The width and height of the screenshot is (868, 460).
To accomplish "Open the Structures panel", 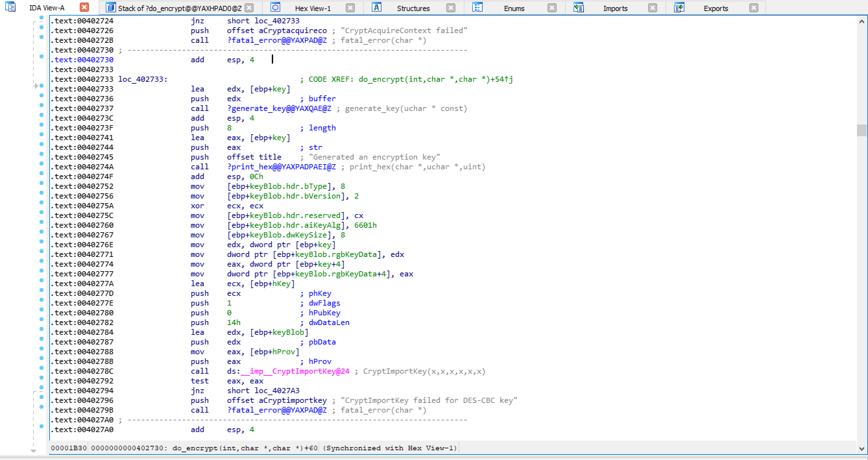I will click(x=413, y=7).
